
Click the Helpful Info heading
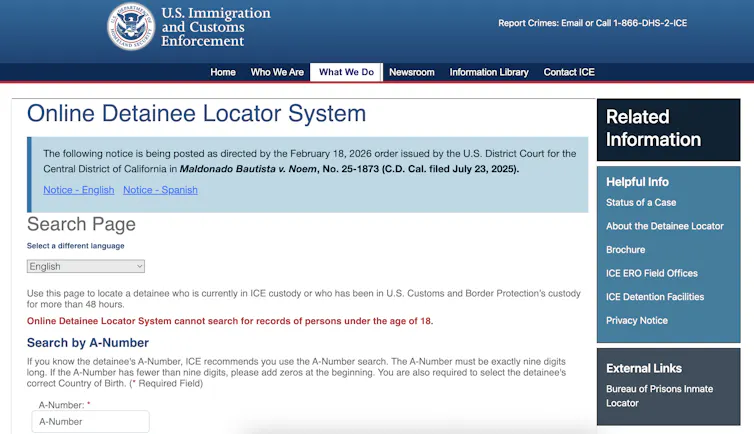click(x=637, y=182)
